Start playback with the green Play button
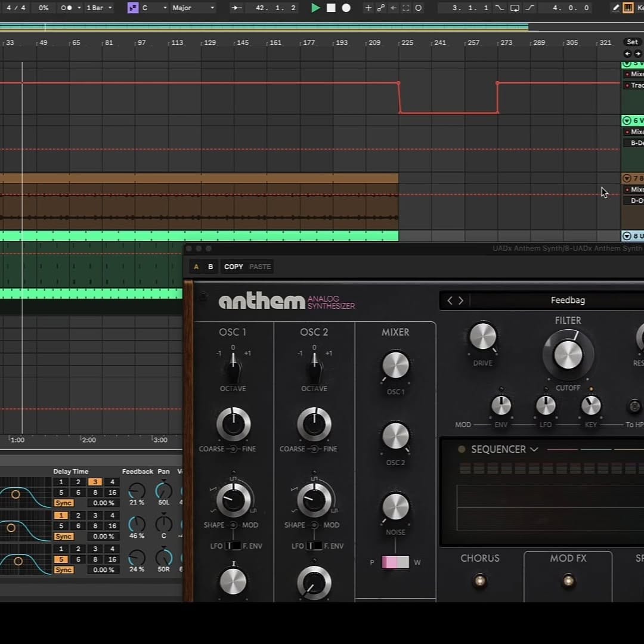This screenshot has width=644, height=644. click(x=315, y=8)
